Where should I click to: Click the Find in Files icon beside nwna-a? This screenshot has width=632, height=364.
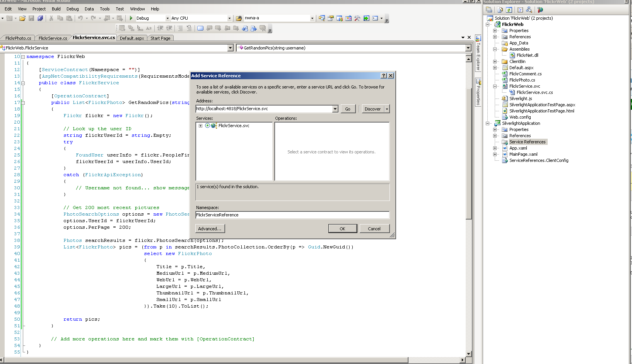pyautogui.click(x=239, y=18)
